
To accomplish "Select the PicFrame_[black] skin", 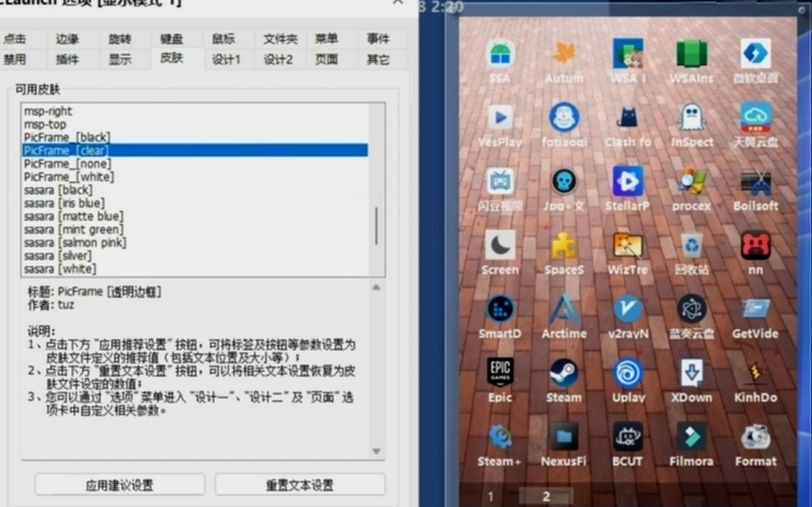I will coord(195,137).
